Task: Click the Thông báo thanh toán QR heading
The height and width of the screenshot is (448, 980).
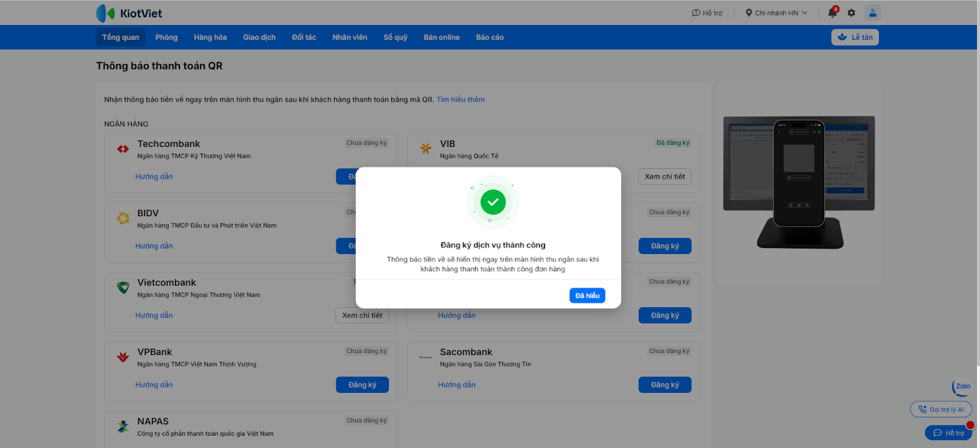Action: [x=159, y=66]
